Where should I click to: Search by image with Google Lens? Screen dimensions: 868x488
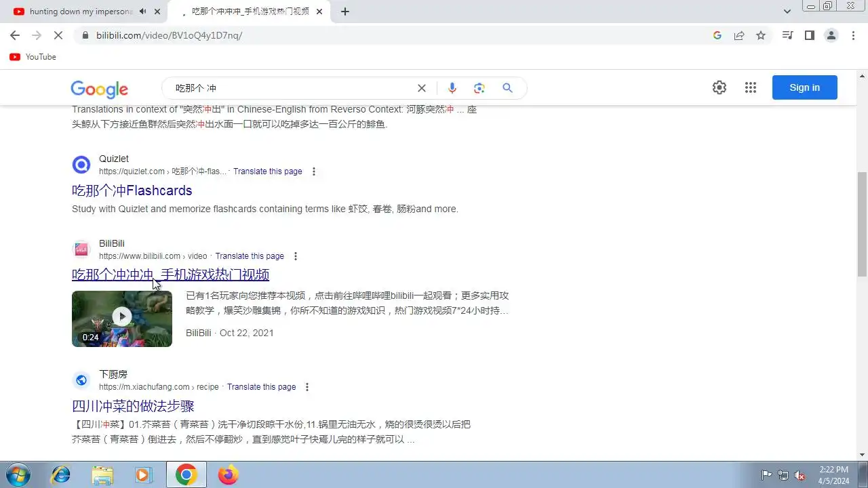[479, 88]
